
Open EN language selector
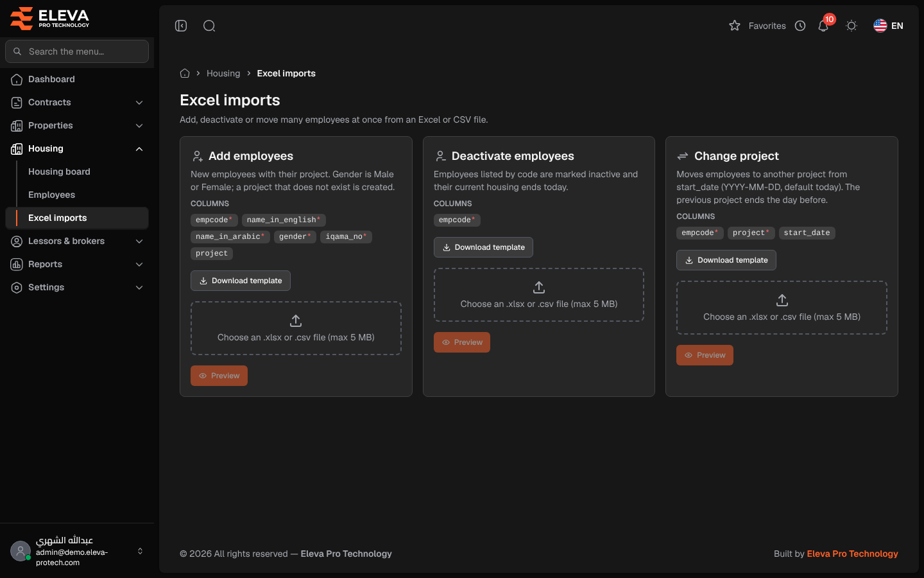pyautogui.click(x=888, y=26)
